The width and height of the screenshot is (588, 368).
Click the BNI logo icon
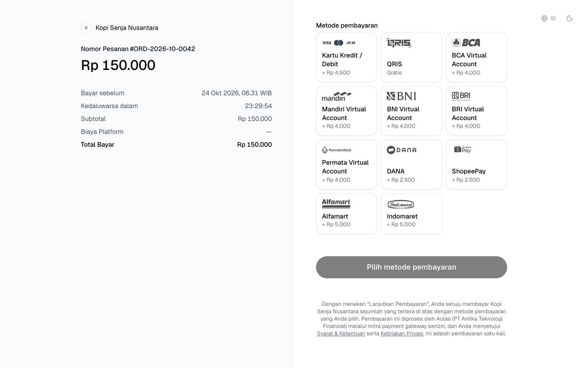401,96
